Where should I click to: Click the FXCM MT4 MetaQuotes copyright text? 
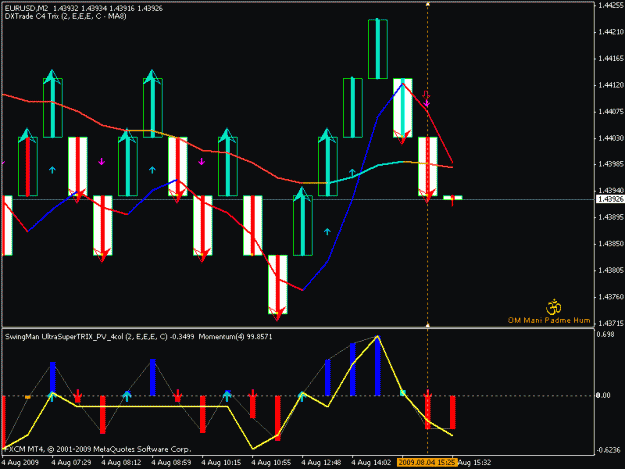[x=97, y=449]
